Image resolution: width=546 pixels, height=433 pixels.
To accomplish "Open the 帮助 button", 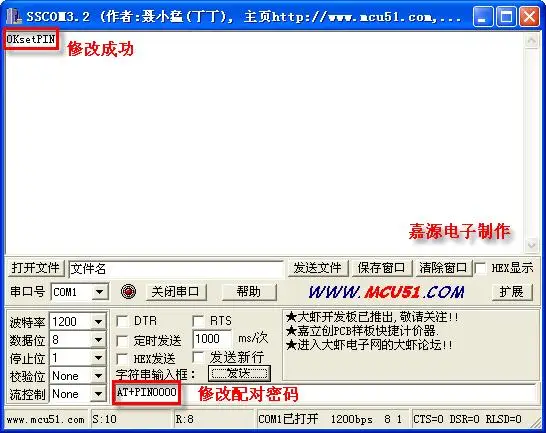I will pyautogui.click(x=249, y=292).
